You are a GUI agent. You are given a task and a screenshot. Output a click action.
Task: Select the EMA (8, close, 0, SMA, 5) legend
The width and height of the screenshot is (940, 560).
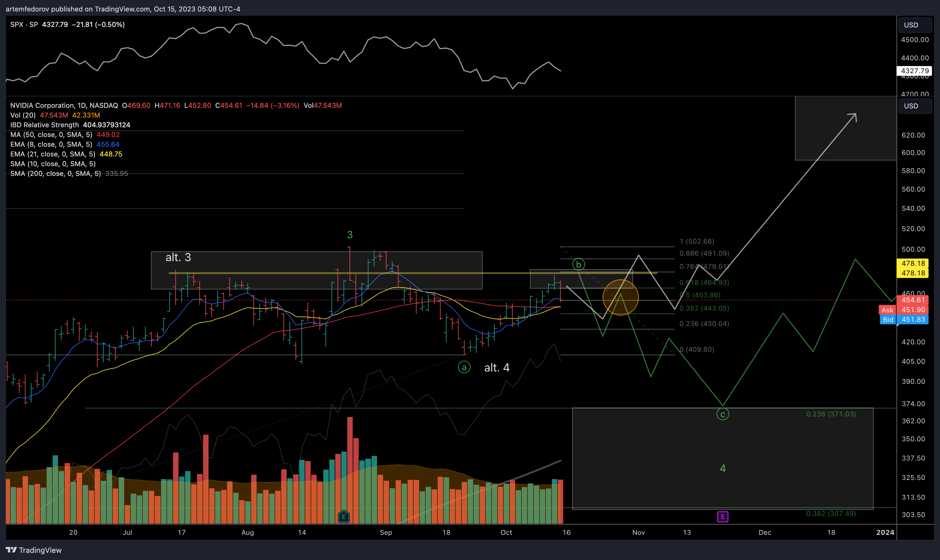(51, 144)
